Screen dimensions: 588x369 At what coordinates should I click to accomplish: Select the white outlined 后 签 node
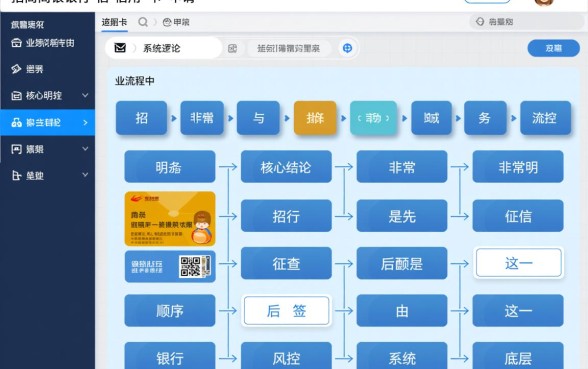point(286,311)
